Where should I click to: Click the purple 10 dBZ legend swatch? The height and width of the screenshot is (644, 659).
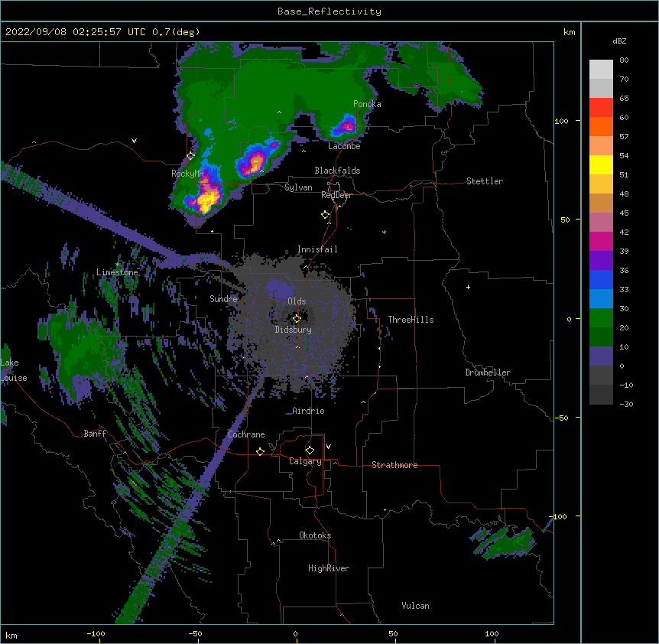601,356
